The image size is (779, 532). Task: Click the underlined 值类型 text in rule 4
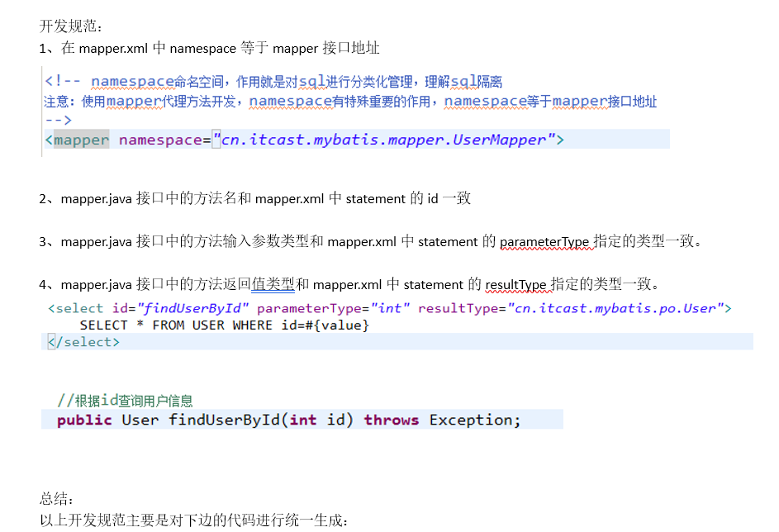point(273,284)
